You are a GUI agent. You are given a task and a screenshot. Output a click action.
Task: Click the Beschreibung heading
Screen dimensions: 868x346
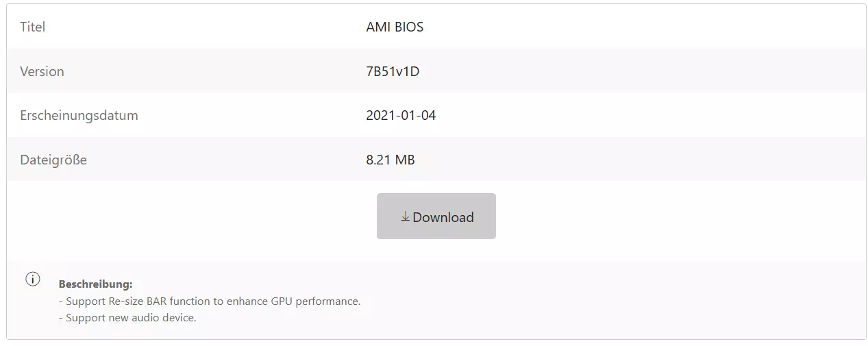coord(95,284)
